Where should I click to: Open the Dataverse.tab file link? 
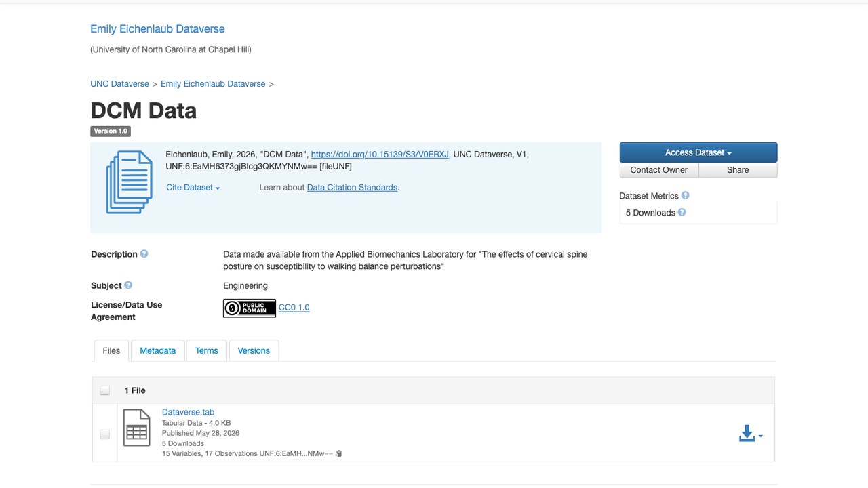pos(188,412)
